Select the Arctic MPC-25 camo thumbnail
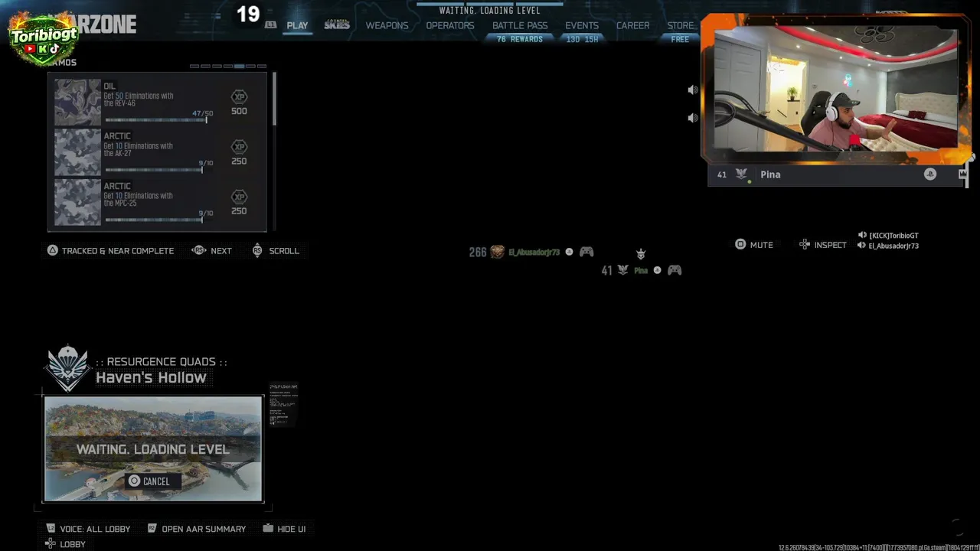980x551 pixels. [77, 202]
